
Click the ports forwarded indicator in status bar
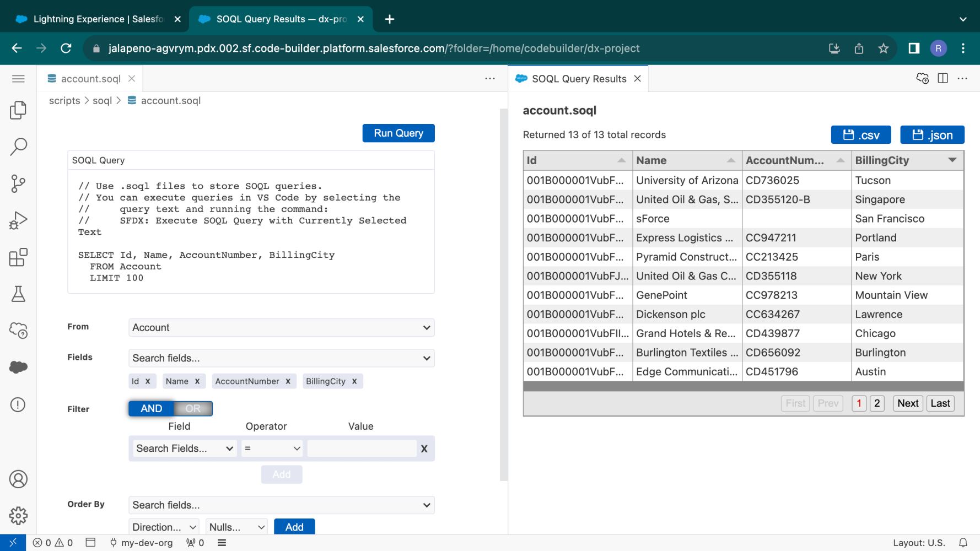[x=195, y=543]
